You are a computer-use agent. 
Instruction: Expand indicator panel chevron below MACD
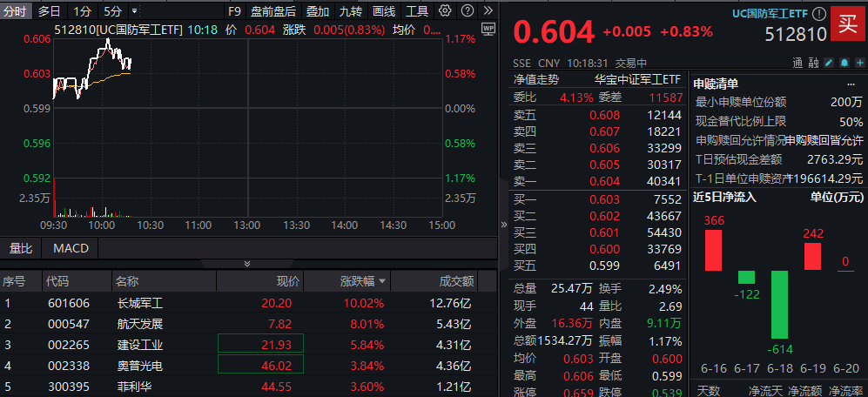247,263
